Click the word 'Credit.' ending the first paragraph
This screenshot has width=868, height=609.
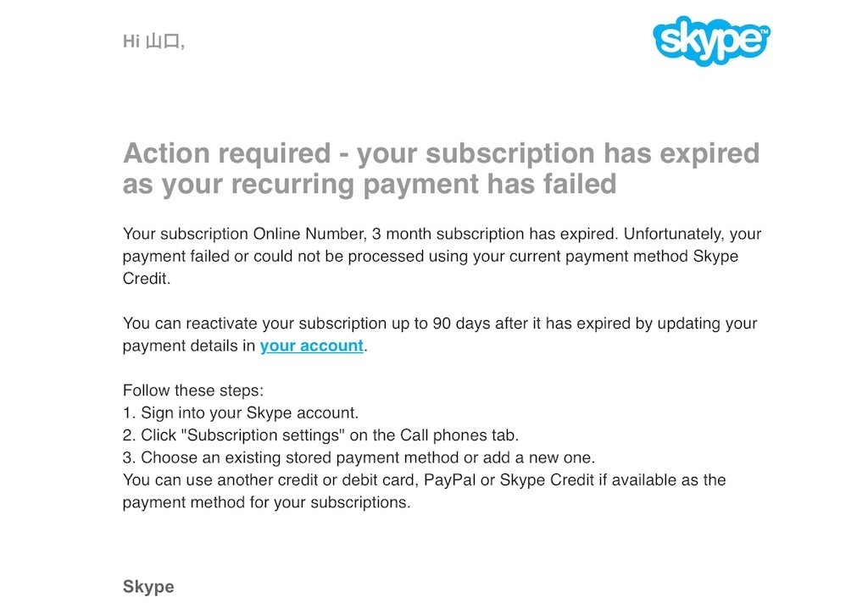[x=146, y=279]
